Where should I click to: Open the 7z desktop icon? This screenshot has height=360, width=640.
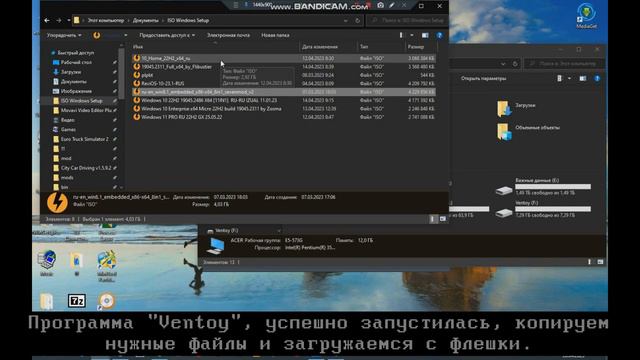76,301
